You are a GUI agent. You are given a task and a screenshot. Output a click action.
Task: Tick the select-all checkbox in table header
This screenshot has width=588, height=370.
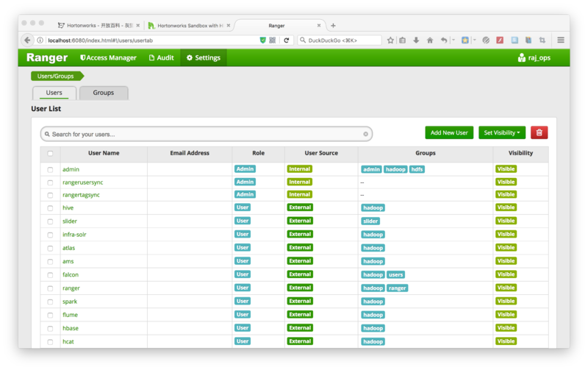point(50,154)
